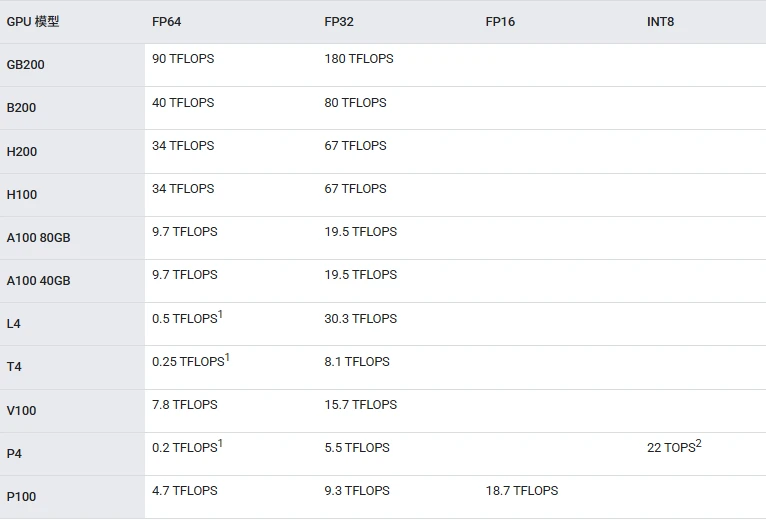Select the B200 row label
Viewport: 766px width, 520px height.
21,108
